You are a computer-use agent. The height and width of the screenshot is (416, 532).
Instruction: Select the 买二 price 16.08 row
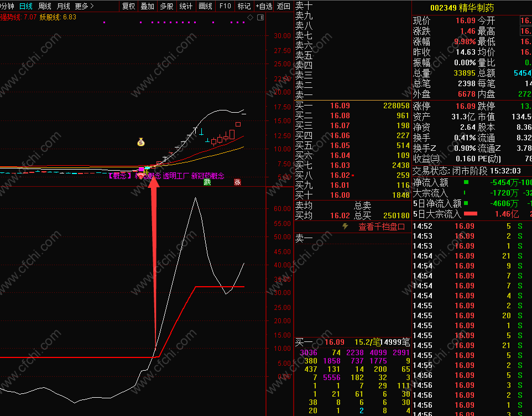[352, 115]
